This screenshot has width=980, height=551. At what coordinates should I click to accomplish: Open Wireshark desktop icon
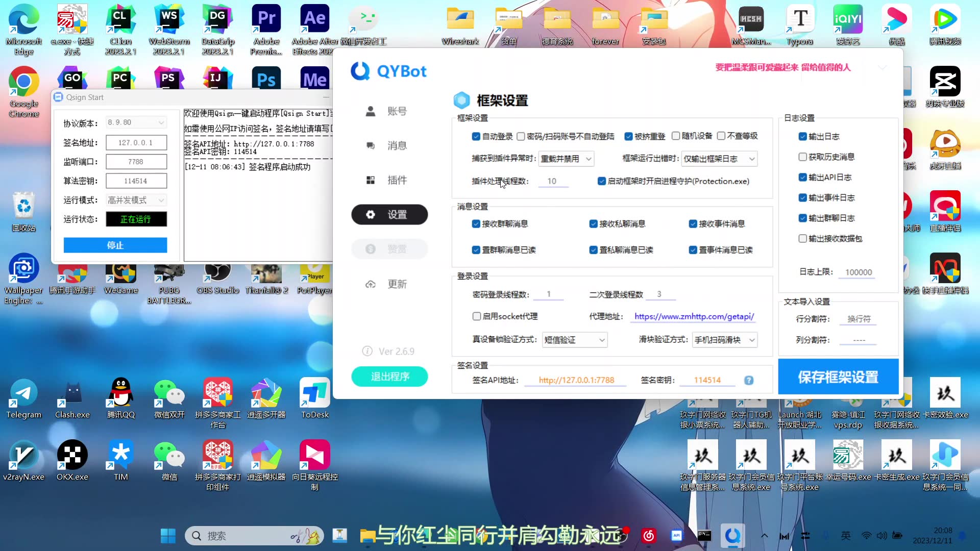tap(460, 26)
